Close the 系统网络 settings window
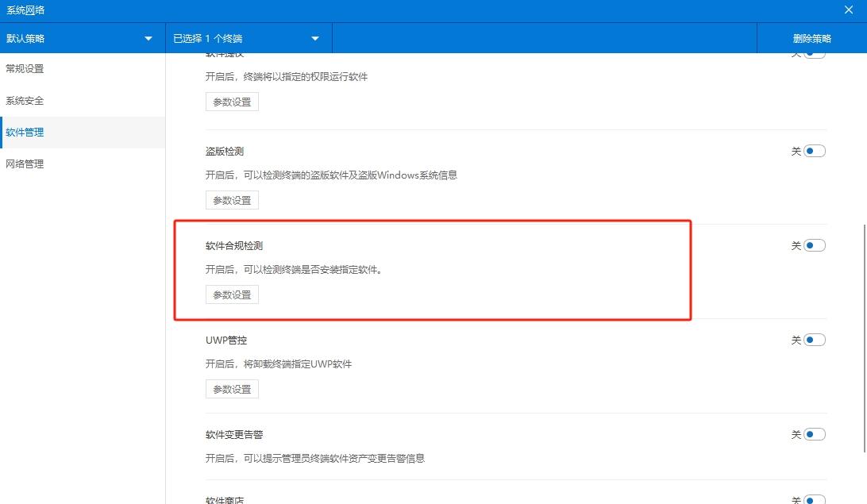 [848, 10]
